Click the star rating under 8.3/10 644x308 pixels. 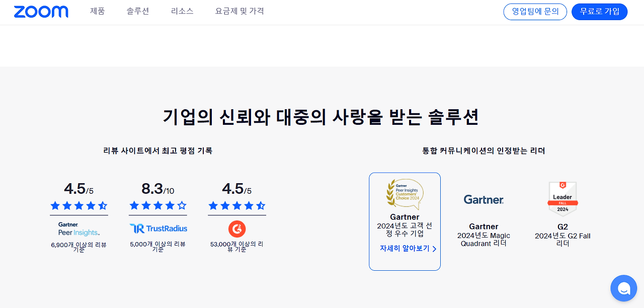[x=158, y=205]
